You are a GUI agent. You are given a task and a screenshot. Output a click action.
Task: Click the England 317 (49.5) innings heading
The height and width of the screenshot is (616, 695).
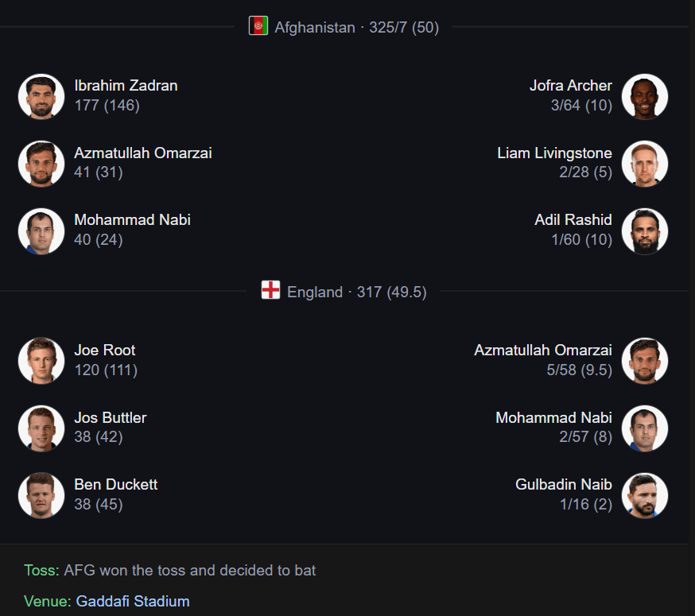point(356,293)
